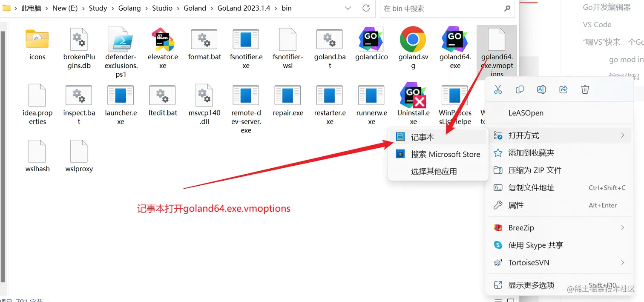Select 显示更多选项 menu entry
This screenshot has height=302, width=644.
559,285
